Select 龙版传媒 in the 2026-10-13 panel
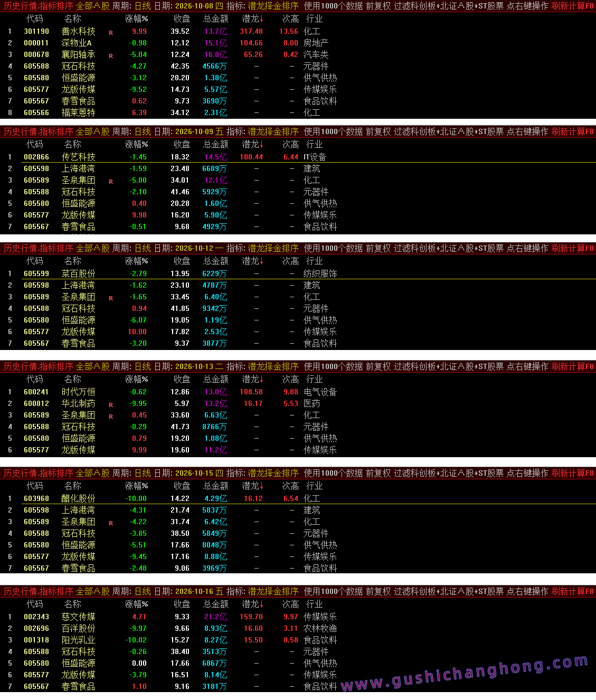Viewport: 596px width, 700px height. click(79, 450)
